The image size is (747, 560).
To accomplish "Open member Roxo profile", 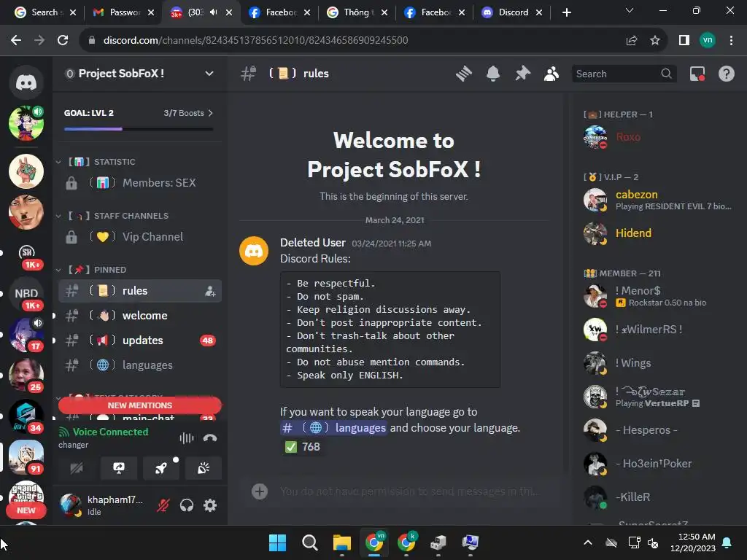I will click(657, 137).
